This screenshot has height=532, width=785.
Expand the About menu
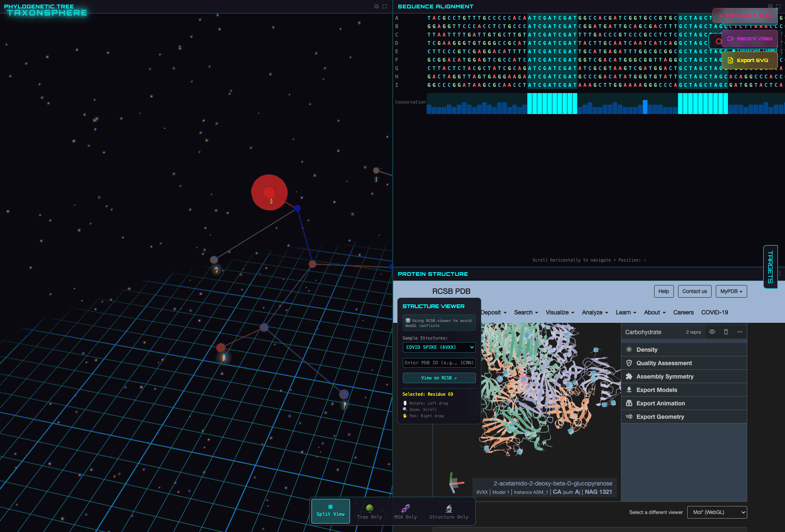tap(655, 312)
